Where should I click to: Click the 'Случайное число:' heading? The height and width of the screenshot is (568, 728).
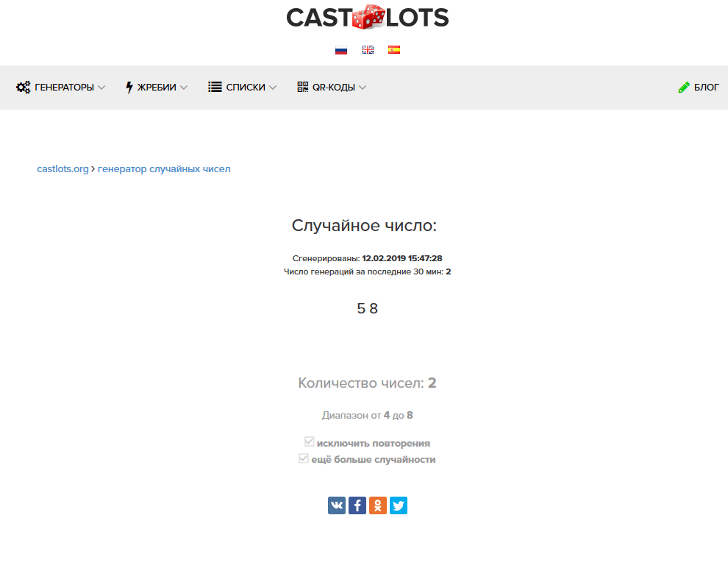[x=364, y=225]
